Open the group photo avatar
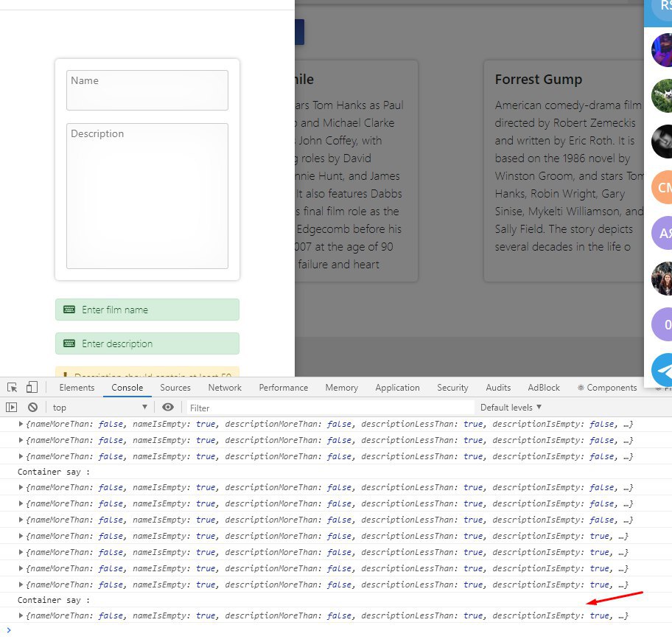This screenshot has height=642, width=672. (662, 279)
